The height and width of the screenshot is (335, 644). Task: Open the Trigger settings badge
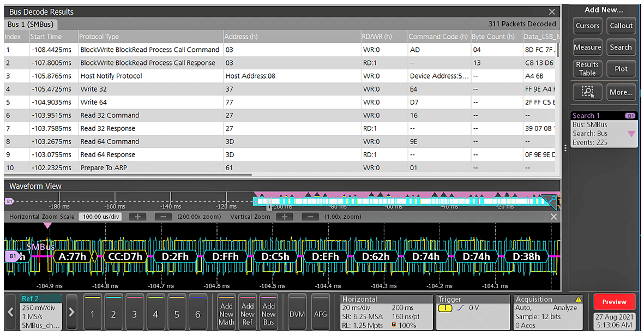point(473,312)
